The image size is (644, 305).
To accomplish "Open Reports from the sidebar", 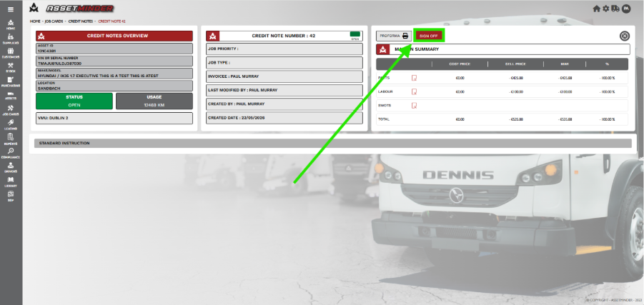I will (x=11, y=139).
